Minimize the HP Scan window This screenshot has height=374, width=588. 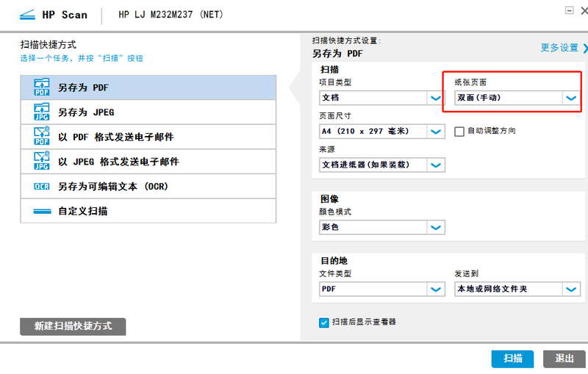tap(569, 11)
